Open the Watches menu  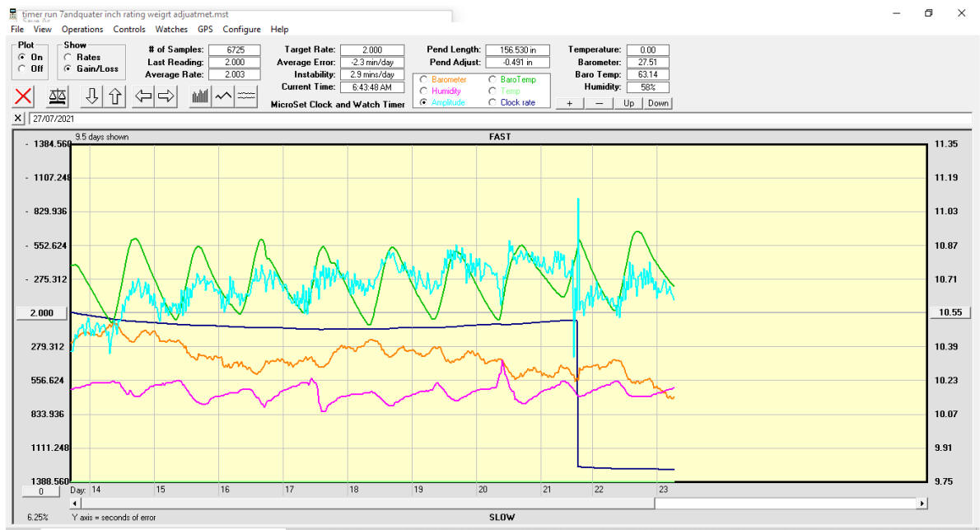tap(171, 29)
